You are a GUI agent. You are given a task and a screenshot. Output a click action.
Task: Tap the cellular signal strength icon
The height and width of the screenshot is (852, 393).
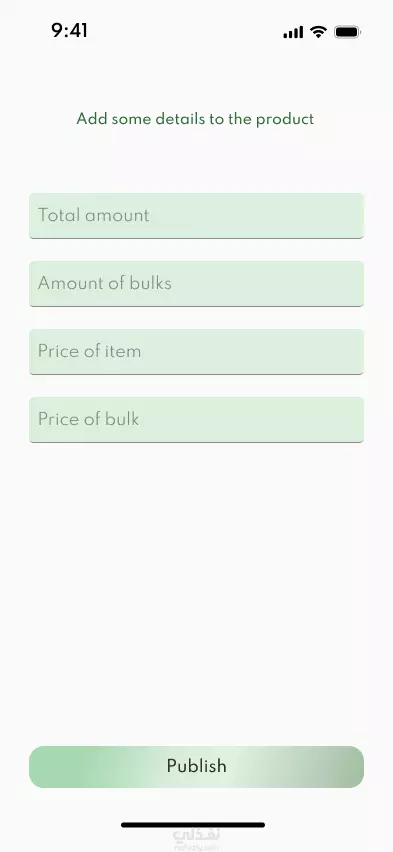click(293, 33)
